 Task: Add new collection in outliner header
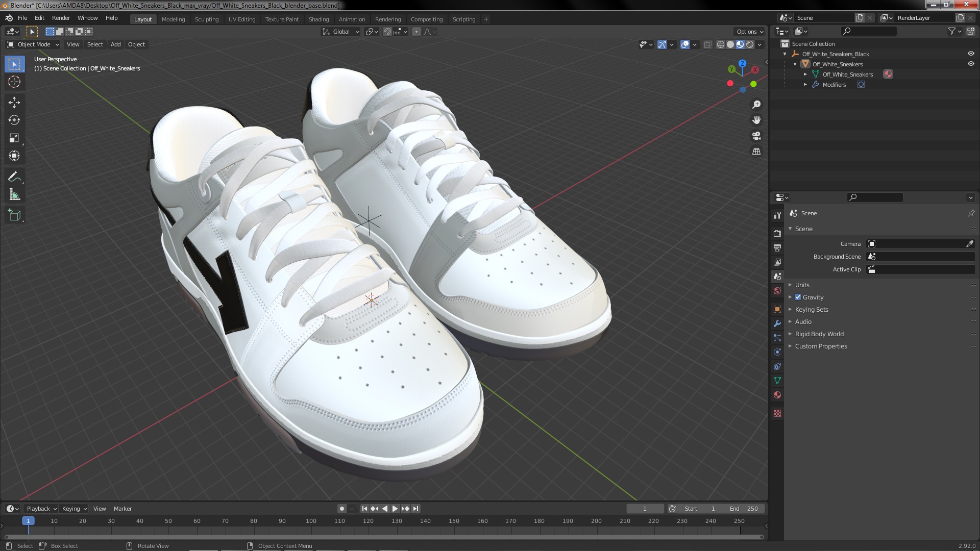(x=971, y=31)
